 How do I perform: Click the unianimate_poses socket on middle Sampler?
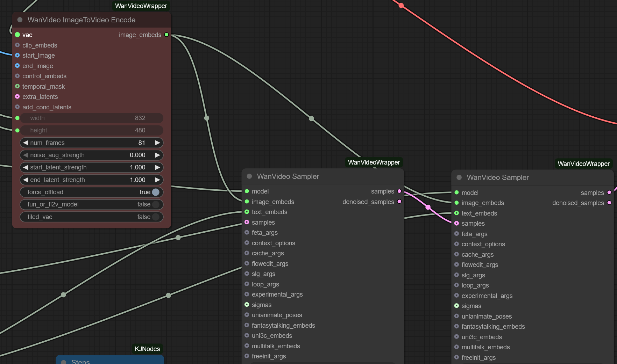tap(247, 315)
